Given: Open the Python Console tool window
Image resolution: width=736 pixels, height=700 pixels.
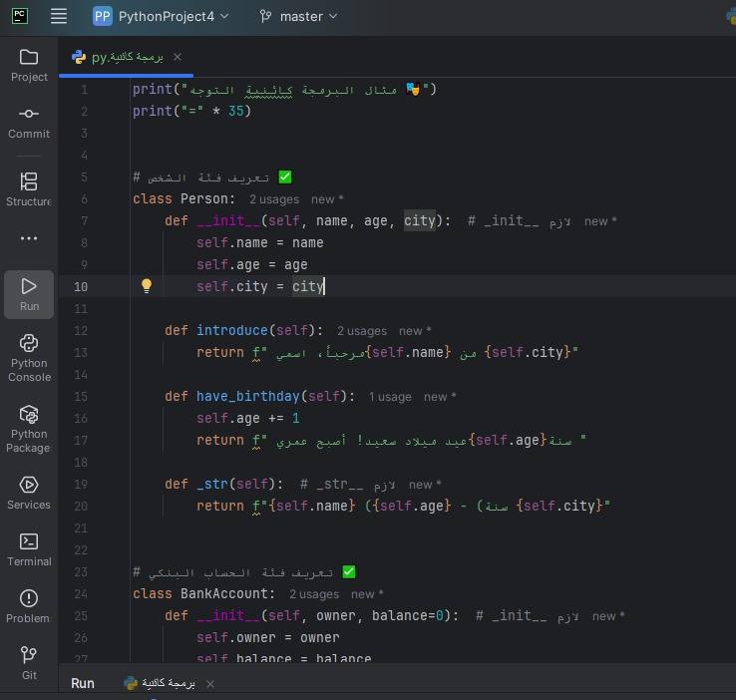Looking at the screenshot, I should (29, 358).
